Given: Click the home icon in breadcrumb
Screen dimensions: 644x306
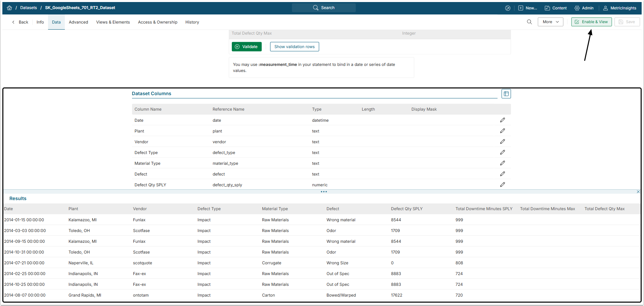Looking at the screenshot, I should (9, 8).
